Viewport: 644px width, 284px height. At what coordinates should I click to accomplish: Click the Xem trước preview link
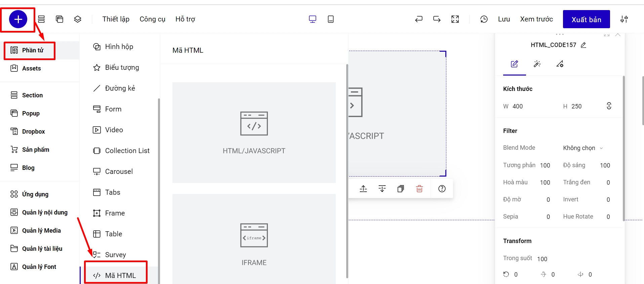point(536,19)
